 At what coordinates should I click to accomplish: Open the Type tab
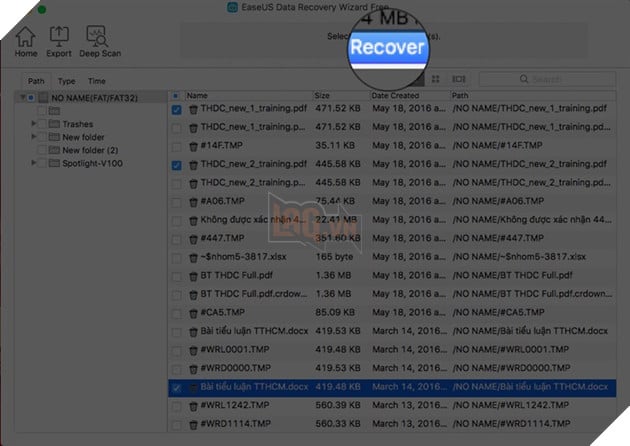(66, 81)
